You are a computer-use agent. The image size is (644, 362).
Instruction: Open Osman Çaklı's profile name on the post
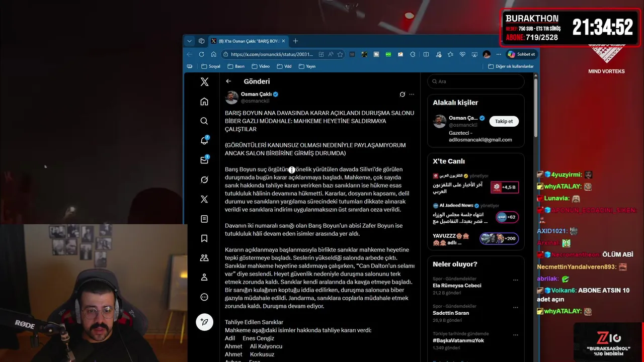pyautogui.click(x=256, y=94)
